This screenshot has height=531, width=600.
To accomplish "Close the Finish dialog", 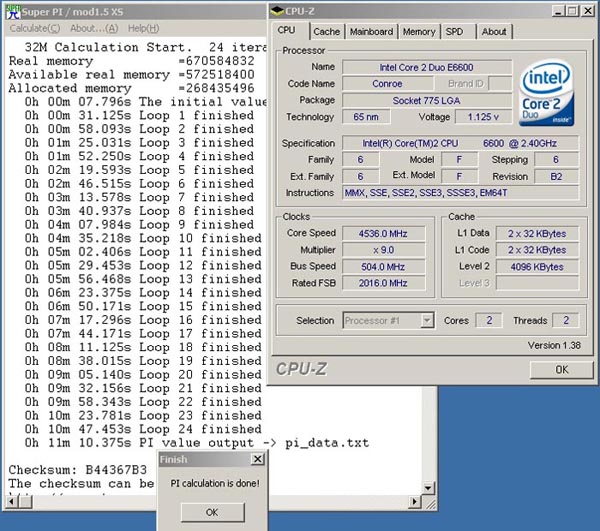I will click(258, 459).
